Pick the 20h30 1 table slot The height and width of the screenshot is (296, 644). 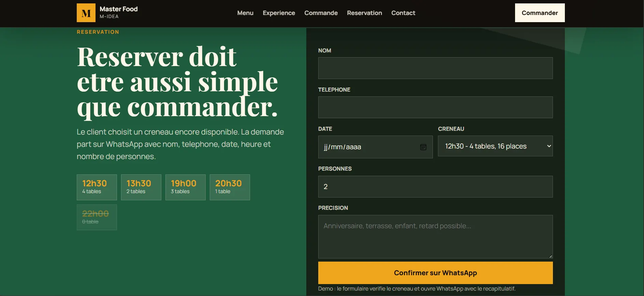[230, 187]
